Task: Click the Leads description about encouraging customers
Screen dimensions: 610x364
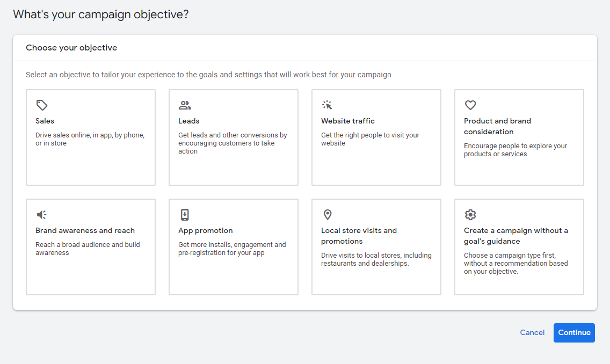Action: click(x=233, y=143)
